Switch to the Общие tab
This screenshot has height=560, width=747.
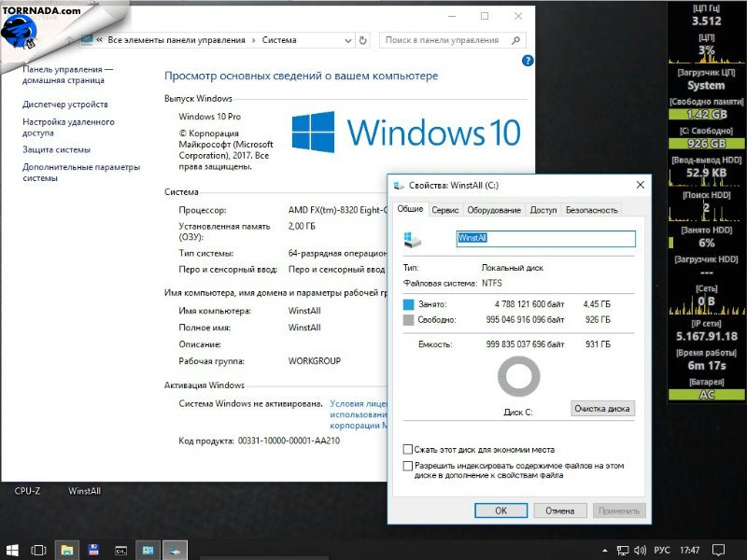tap(410, 209)
